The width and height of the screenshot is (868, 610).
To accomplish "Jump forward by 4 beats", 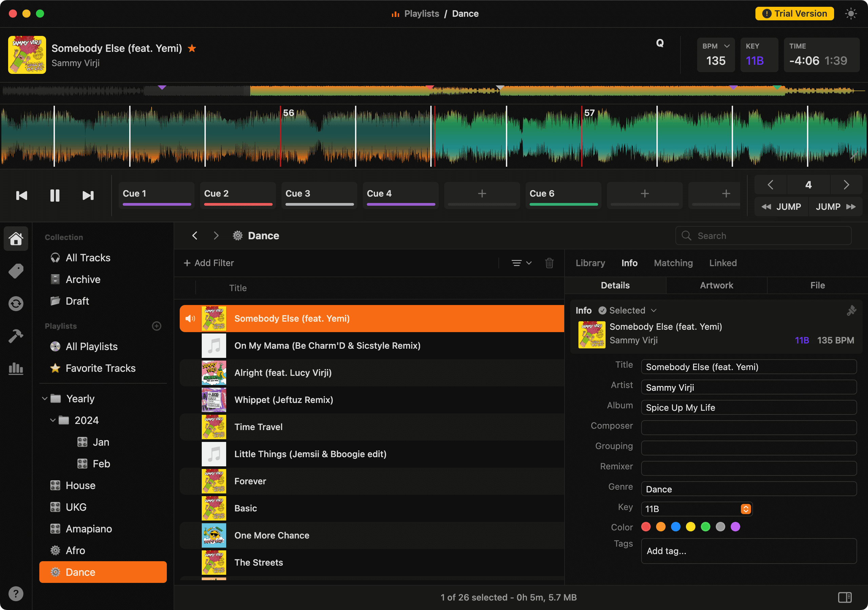I will tap(835, 207).
